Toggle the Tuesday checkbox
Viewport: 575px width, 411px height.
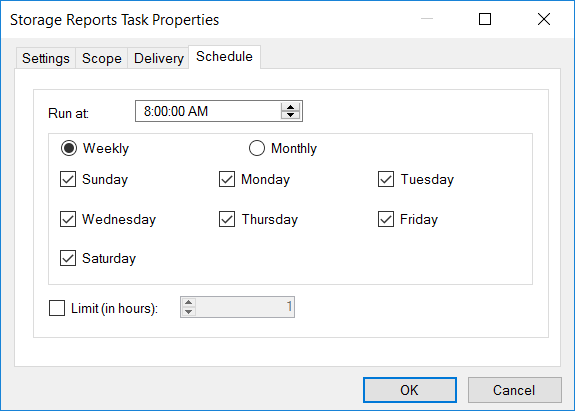pyautogui.click(x=386, y=179)
